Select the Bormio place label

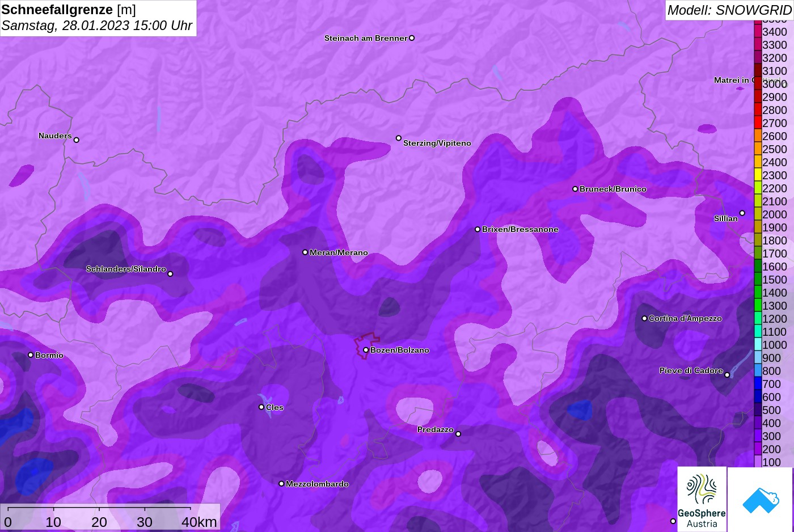click(49, 355)
